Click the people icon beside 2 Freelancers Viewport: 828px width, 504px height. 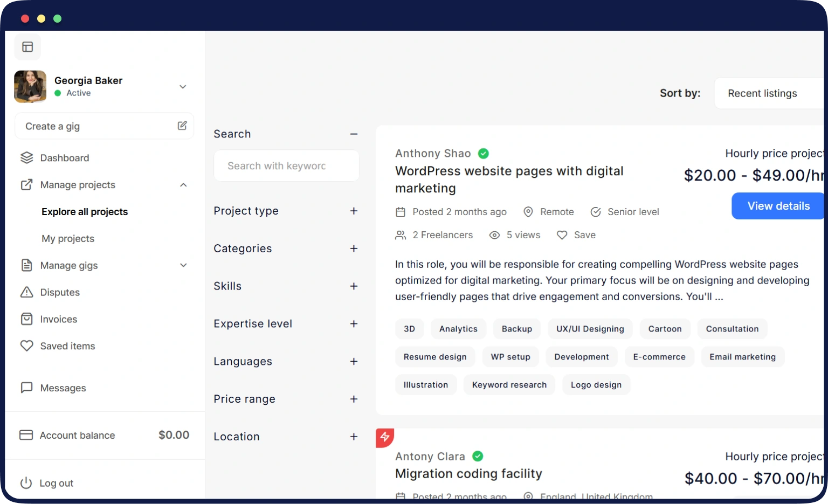coord(401,235)
